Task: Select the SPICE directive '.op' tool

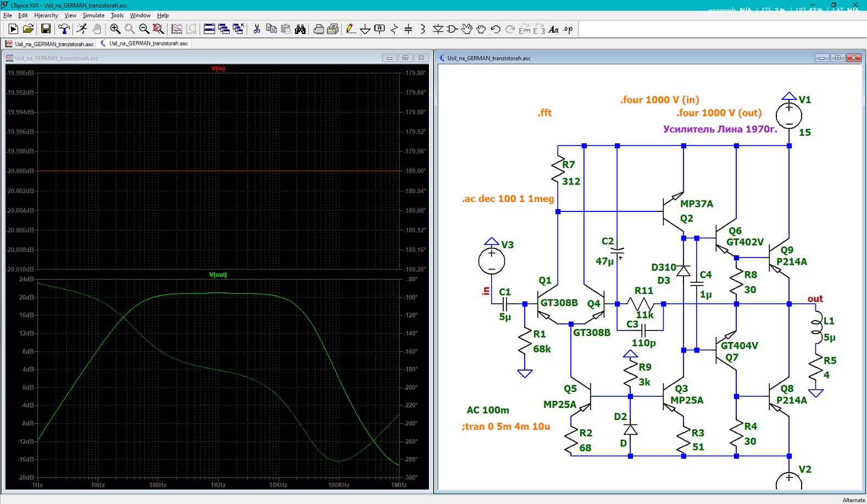Action: 568,29
